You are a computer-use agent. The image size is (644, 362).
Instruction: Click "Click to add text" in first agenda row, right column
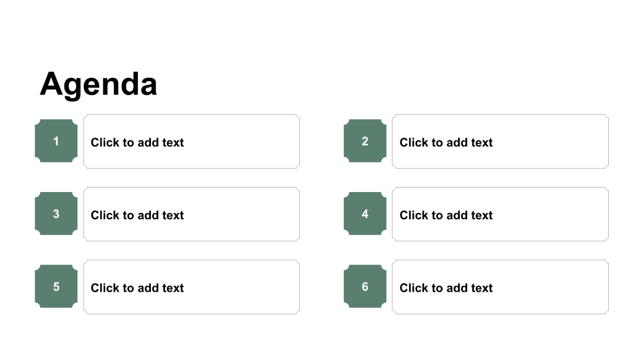click(x=446, y=142)
